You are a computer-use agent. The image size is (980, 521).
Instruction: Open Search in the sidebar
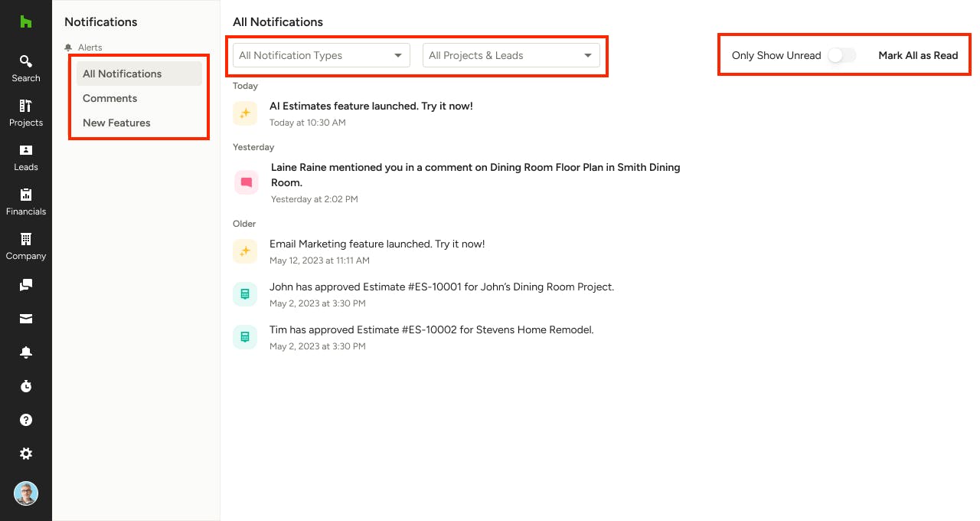point(26,68)
